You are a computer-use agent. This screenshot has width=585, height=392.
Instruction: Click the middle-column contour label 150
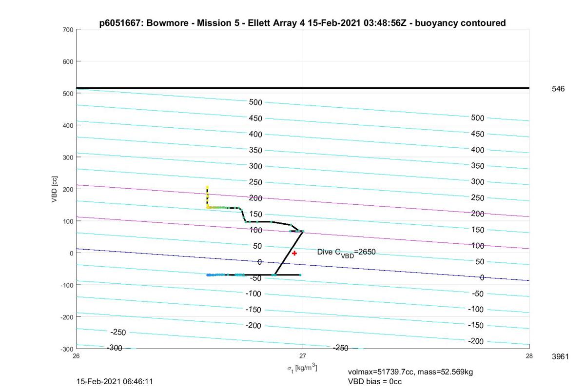tap(255, 214)
